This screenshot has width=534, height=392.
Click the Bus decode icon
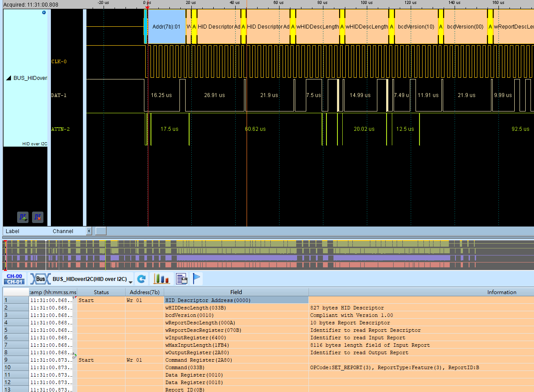pyautogui.click(x=39, y=279)
